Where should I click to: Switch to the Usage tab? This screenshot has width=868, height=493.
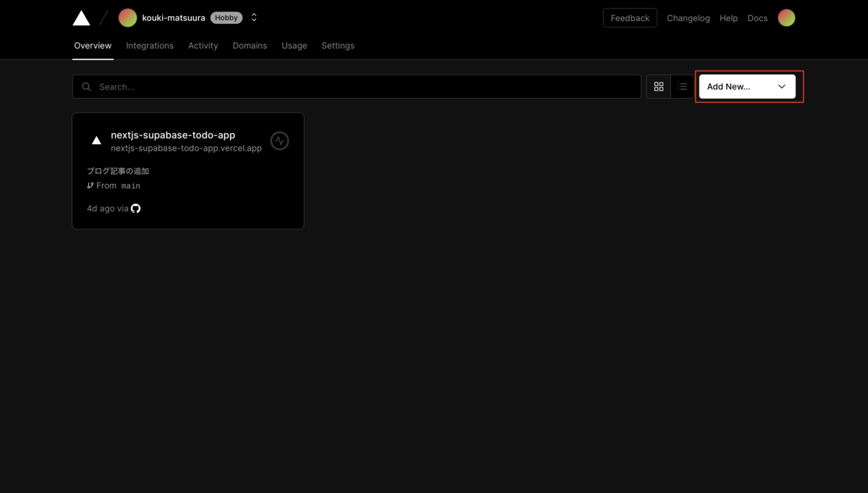(x=294, y=46)
